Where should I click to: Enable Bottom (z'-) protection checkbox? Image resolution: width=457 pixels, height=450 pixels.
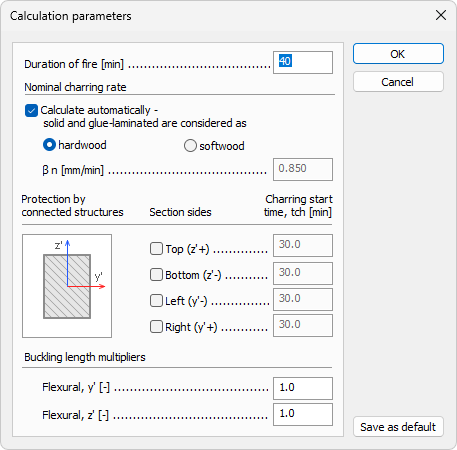tap(156, 275)
